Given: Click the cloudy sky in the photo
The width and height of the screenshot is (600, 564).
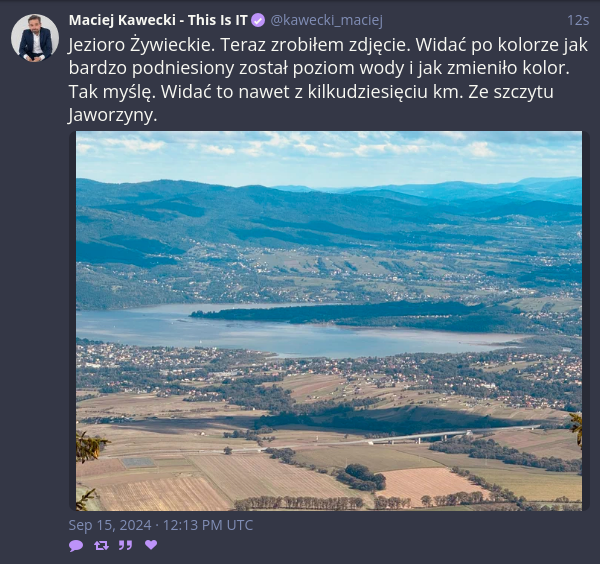Looking at the screenshot, I should click(329, 155).
